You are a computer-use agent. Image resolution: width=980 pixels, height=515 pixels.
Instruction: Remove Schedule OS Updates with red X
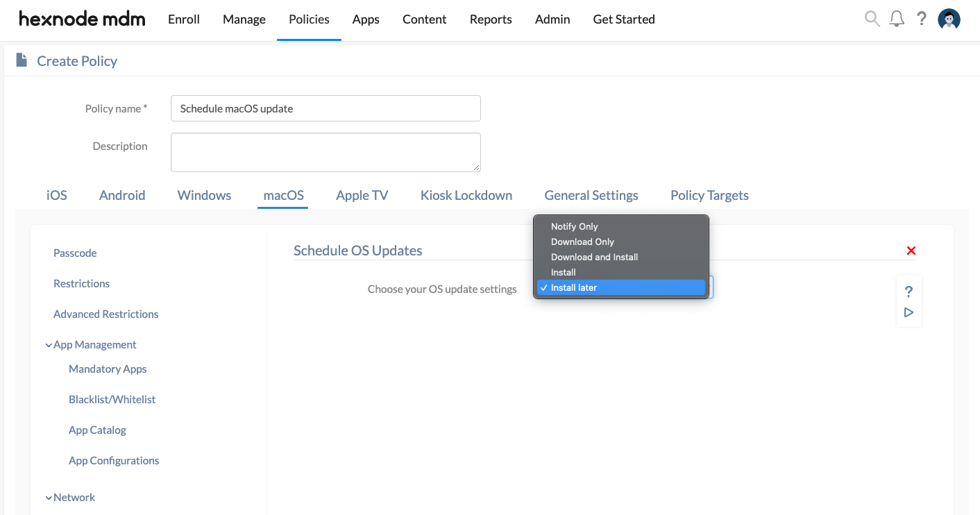[x=911, y=251]
